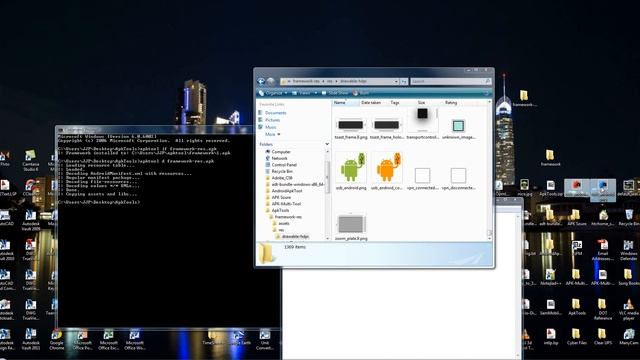
Task: Select Microsoft Office Excel desktop icon
Action: 108,340
